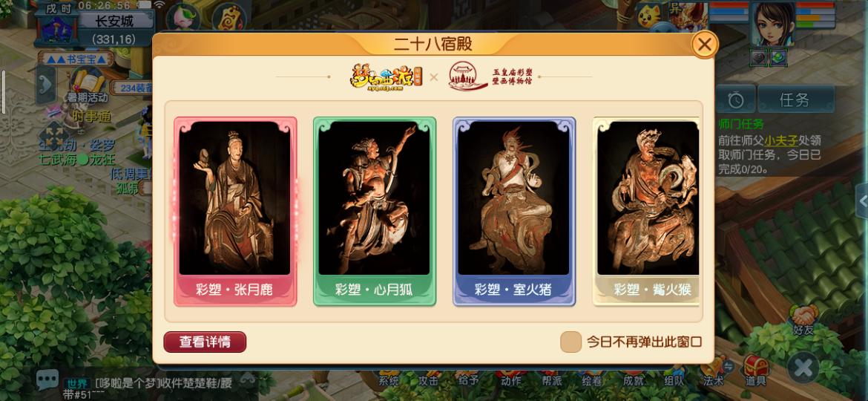
Task: Tap the round X button in bottom bar
Action: click(803, 368)
